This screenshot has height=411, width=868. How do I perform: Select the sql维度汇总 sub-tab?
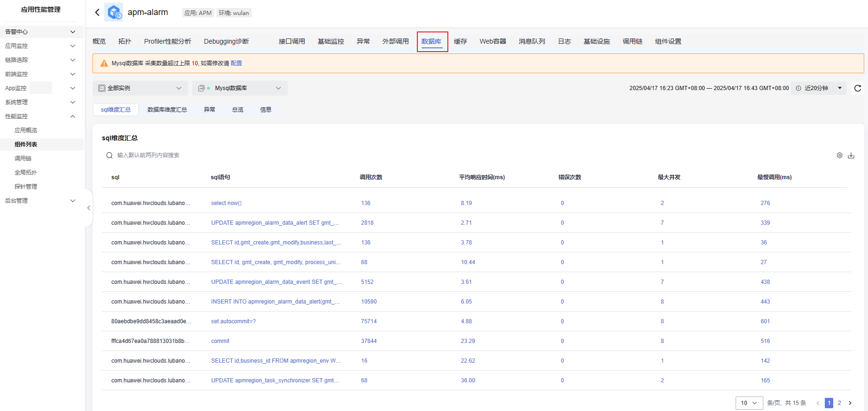pos(115,110)
